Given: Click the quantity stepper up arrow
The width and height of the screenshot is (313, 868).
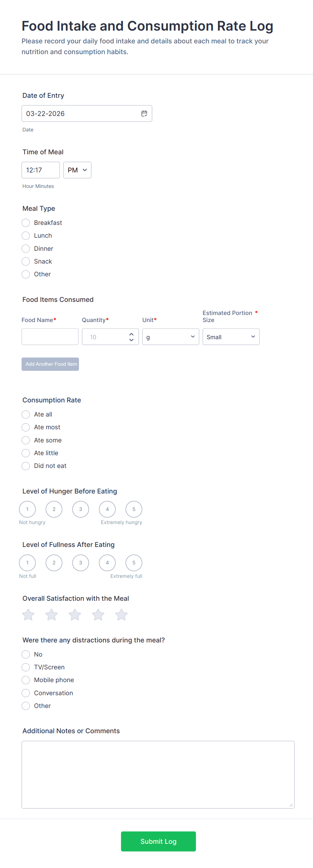Looking at the screenshot, I should [132, 334].
